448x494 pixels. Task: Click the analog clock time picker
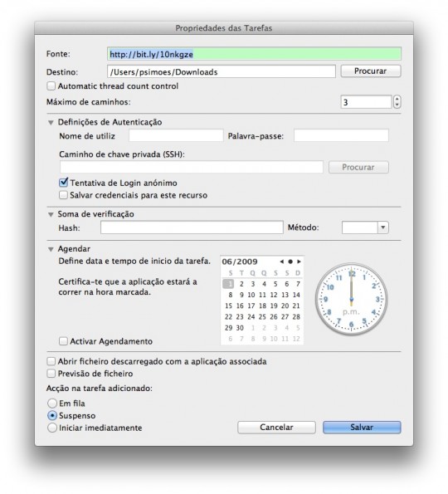pos(351,299)
